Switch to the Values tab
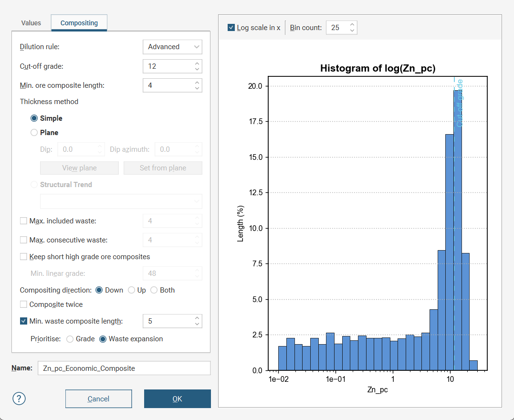Image resolution: width=514 pixels, height=420 pixels. click(x=31, y=23)
